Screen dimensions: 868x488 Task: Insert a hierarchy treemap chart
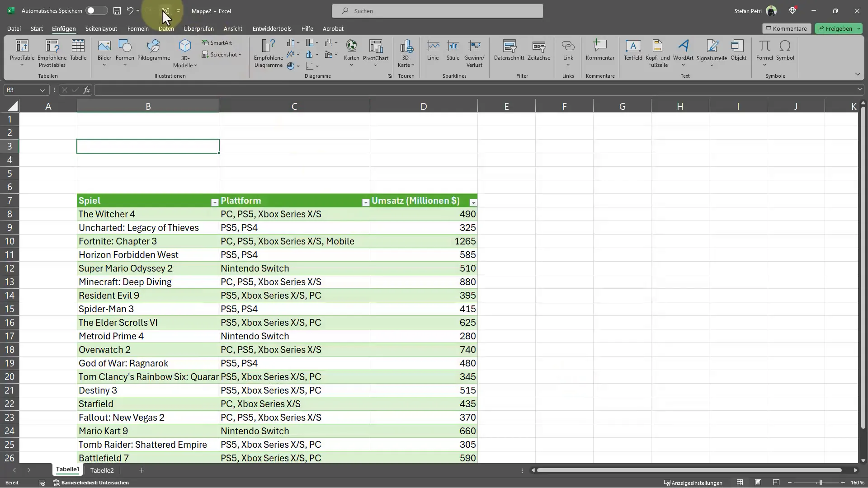[x=312, y=42]
